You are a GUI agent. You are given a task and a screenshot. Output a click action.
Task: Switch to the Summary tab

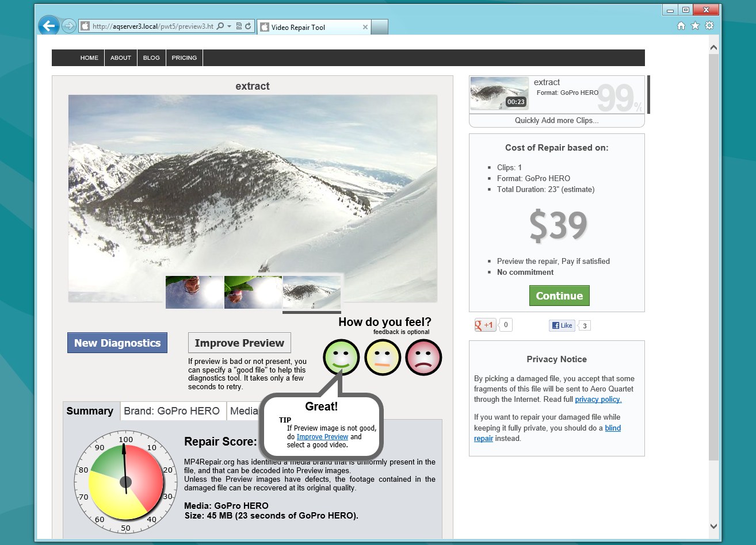[90, 411]
